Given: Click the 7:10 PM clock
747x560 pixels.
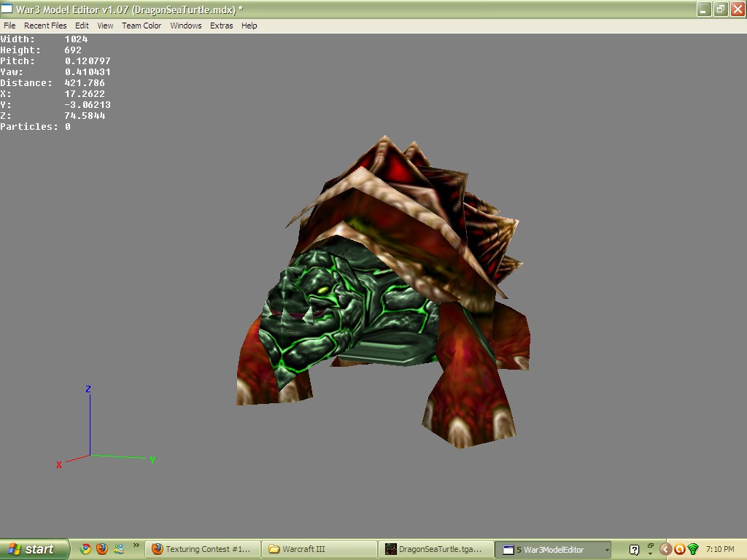Looking at the screenshot, I should coord(720,549).
